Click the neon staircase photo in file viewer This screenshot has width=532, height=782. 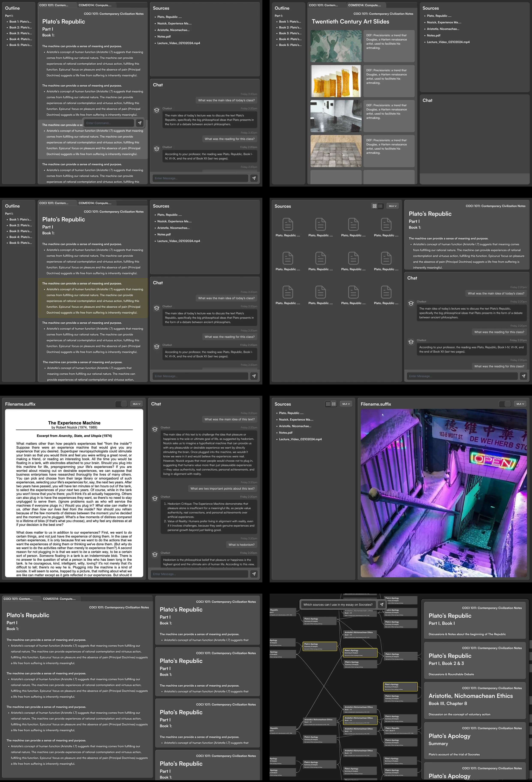click(443, 493)
